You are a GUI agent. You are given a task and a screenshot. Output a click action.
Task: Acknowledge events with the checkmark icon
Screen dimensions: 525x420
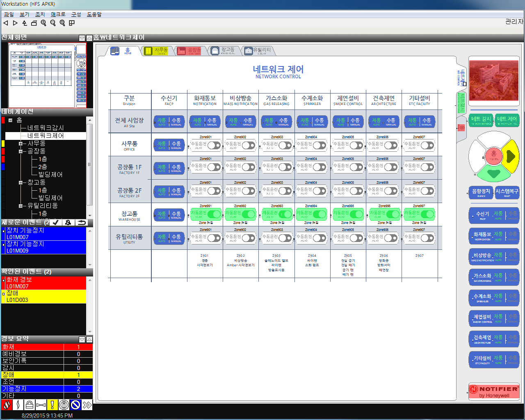click(x=56, y=222)
